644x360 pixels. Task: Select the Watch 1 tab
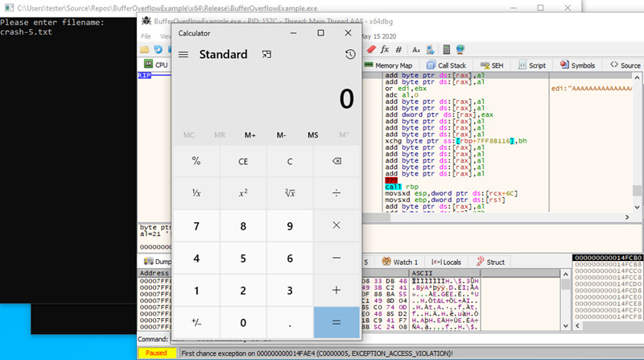399,262
